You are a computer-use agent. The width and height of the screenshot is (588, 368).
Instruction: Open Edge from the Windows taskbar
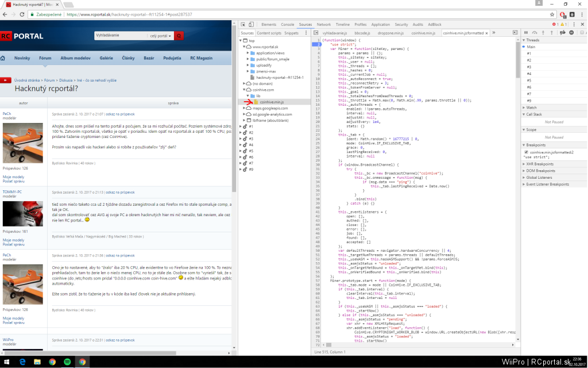(x=22, y=362)
